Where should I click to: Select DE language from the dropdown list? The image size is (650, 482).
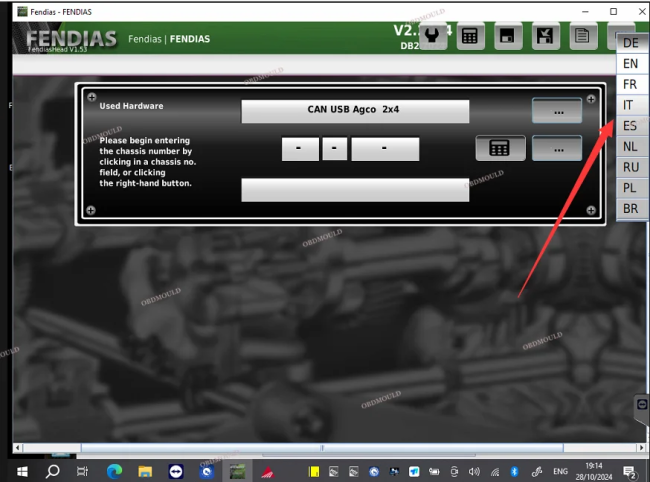point(630,43)
